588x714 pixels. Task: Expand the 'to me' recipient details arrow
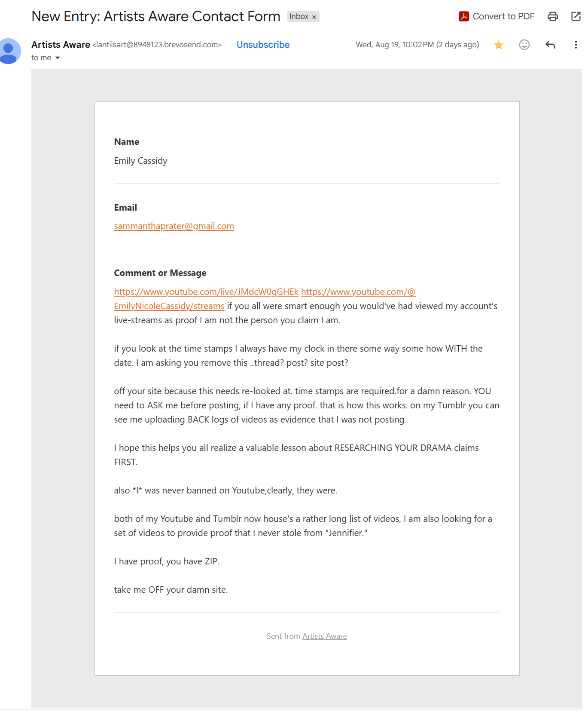point(58,58)
